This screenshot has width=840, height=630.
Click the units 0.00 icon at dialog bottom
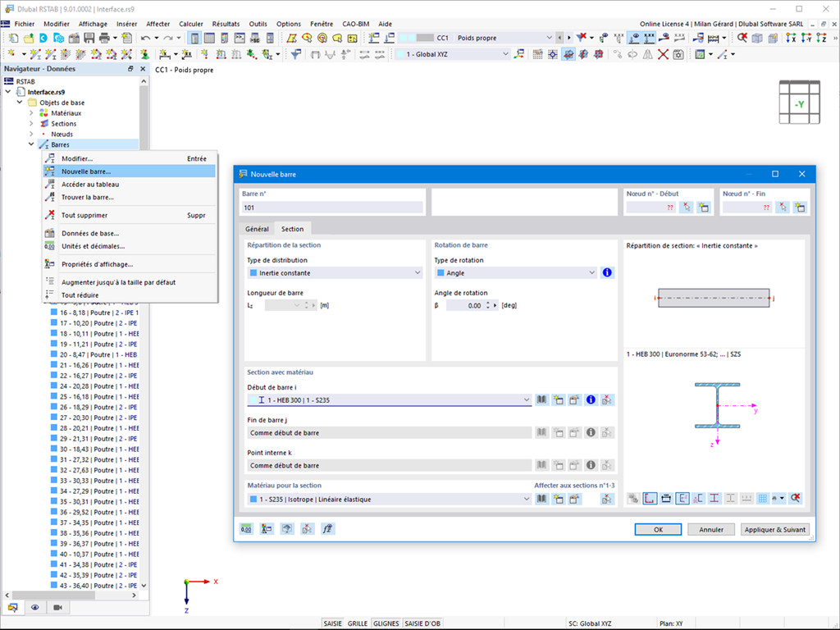click(x=246, y=529)
